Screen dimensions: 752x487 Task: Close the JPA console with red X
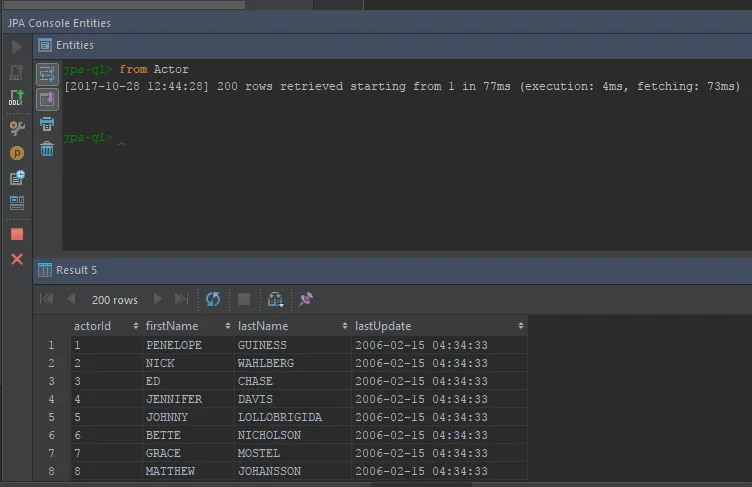pos(17,259)
